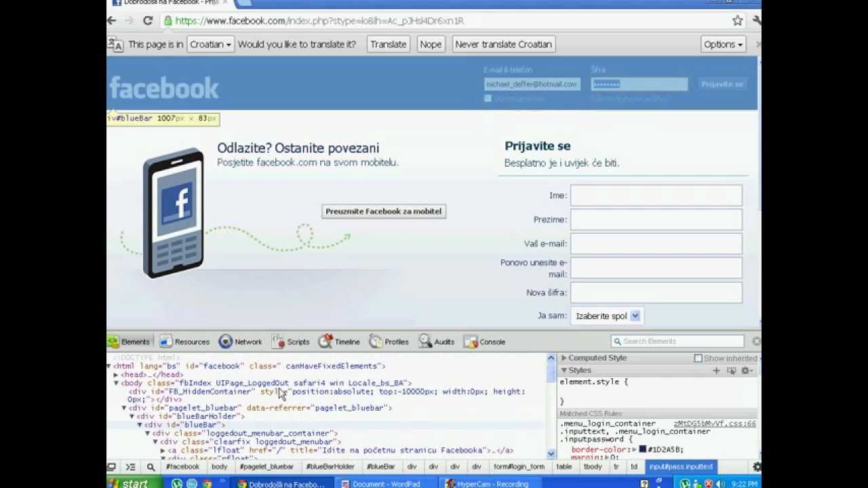Screen dimensions: 868x488
Task: Expand the a class lfloat node
Action: click(163, 450)
